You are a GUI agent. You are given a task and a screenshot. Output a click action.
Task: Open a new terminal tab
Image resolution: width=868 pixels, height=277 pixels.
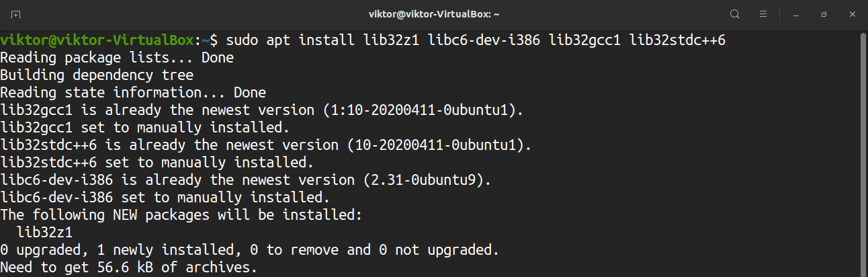tap(16, 14)
